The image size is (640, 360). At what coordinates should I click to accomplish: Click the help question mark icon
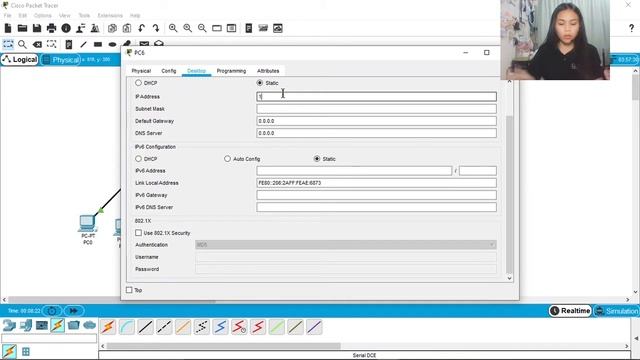point(631,28)
